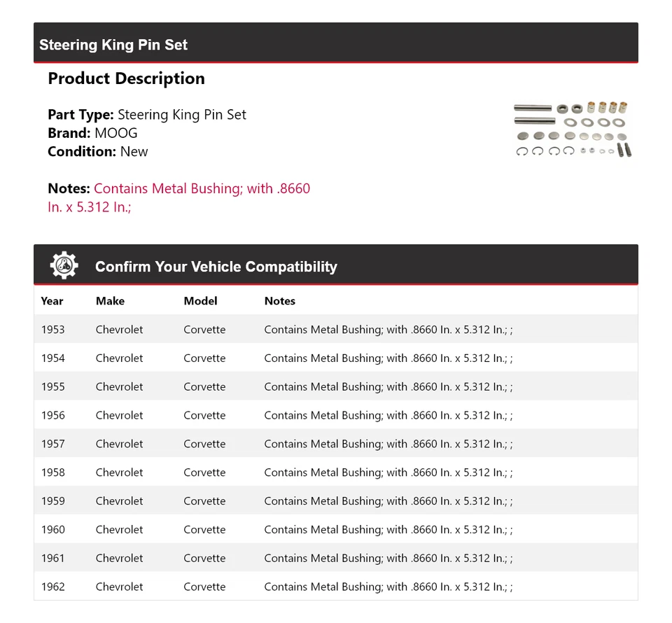
Task: Select the red Notes text in product description
Action: coord(202,189)
